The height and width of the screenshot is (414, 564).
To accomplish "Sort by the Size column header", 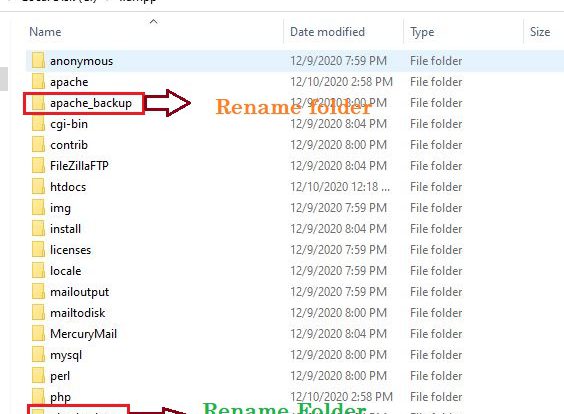I will pos(540,32).
